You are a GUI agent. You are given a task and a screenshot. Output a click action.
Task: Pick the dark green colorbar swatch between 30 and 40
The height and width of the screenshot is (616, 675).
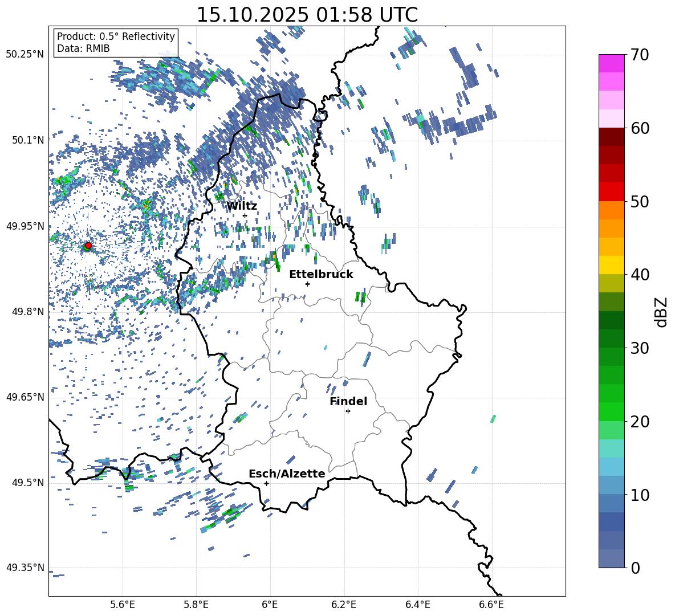[x=611, y=320]
